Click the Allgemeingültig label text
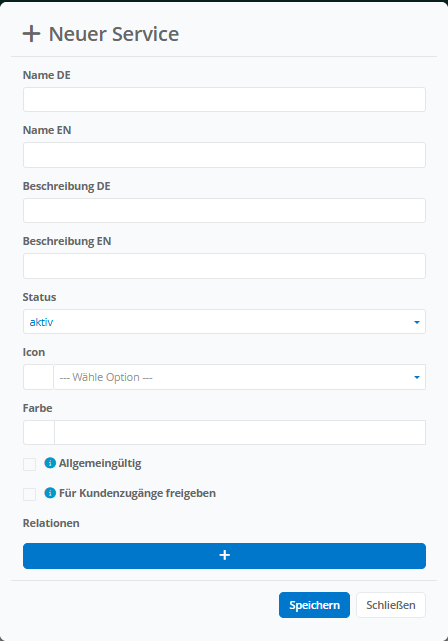The image size is (448, 641). pos(100,464)
